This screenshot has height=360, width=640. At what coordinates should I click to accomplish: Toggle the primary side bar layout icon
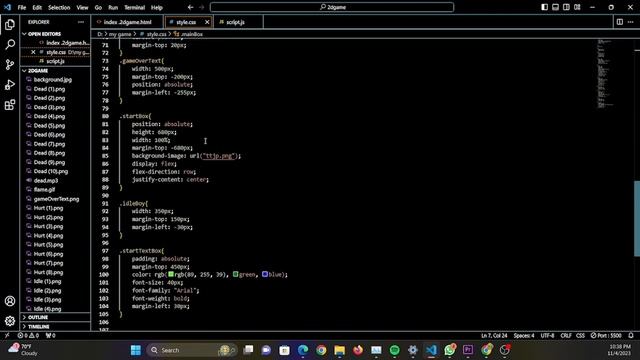(x=544, y=7)
